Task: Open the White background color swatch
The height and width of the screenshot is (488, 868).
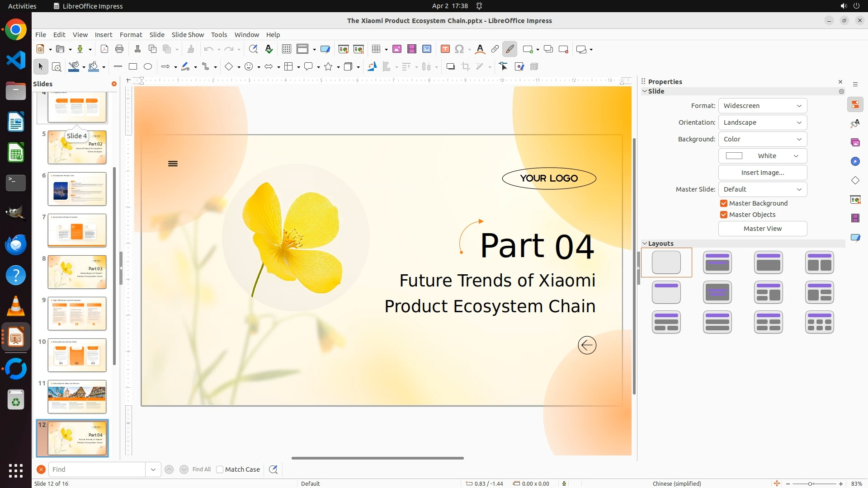Action: (x=762, y=156)
